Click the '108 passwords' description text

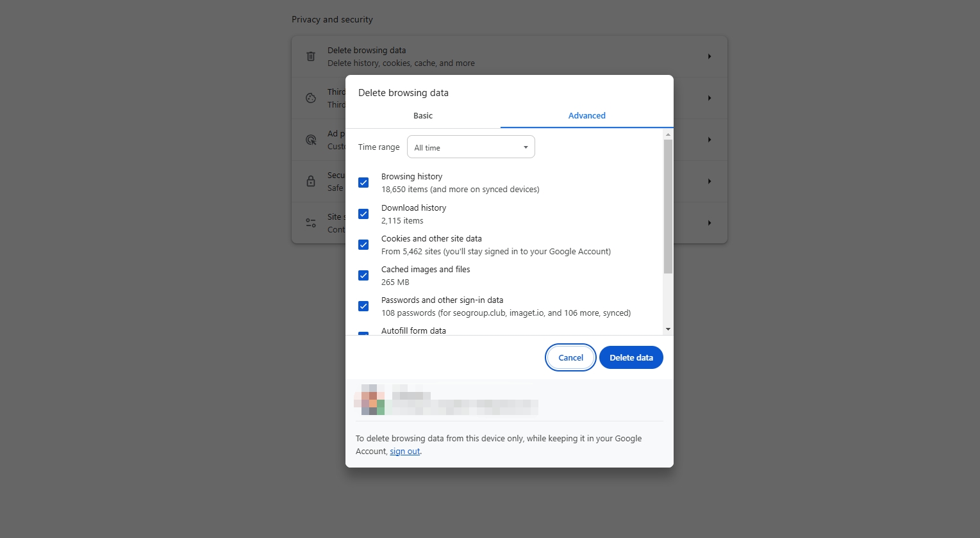click(x=506, y=313)
